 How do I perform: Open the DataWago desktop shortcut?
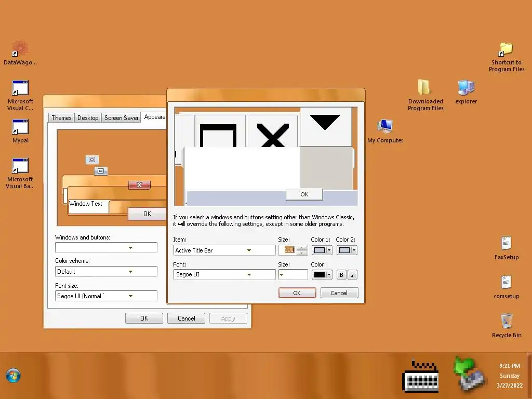(20, 52)
